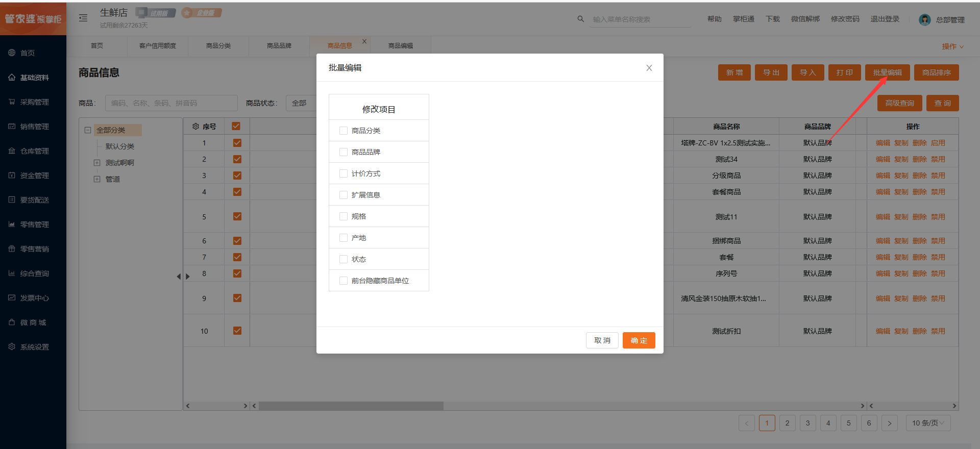The image size is (980, 449).
Task: Click the 综合查询 bar chart icon
Action: pos(12,273)
